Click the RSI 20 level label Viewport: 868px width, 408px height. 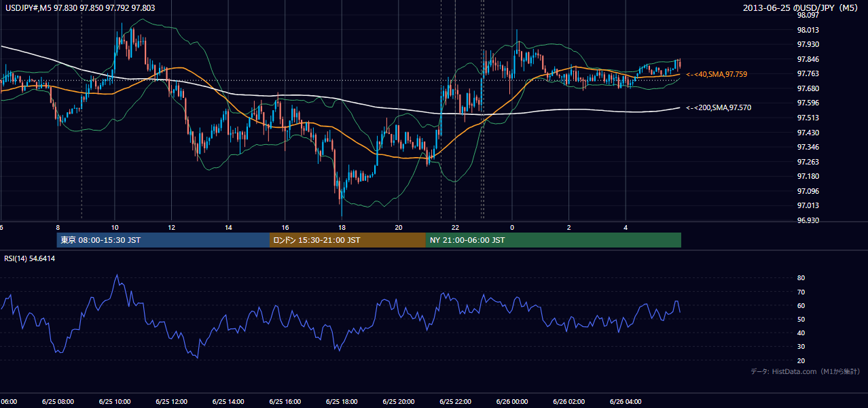(x=801, y=360)
